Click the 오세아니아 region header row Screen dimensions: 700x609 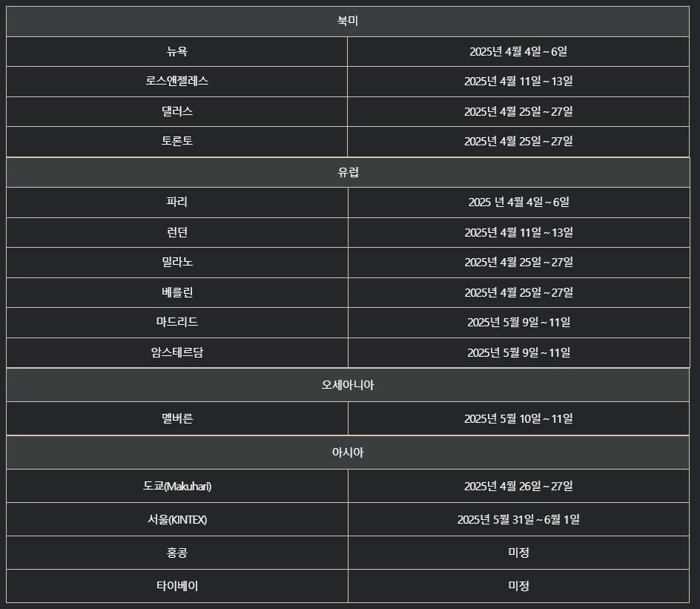tap(348, 385)
